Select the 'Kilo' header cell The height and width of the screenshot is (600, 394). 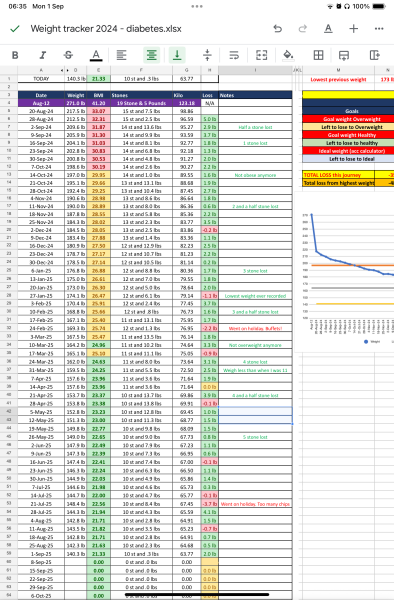pos(186,95)
